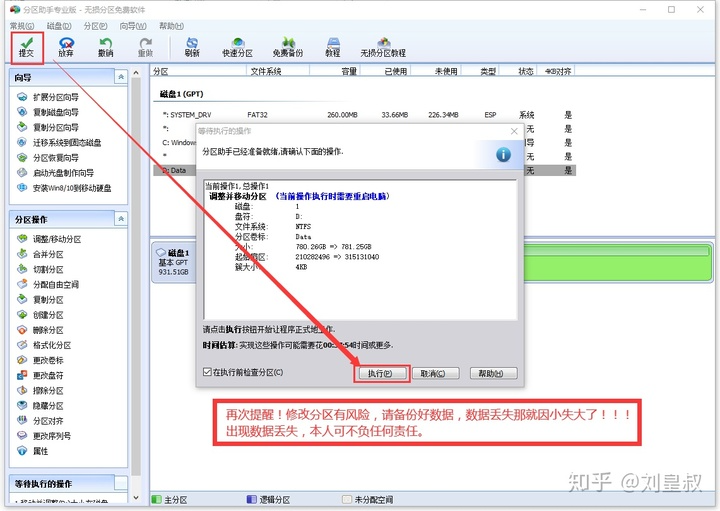Click the green partition bar on disk map

(x=618, y=263)
